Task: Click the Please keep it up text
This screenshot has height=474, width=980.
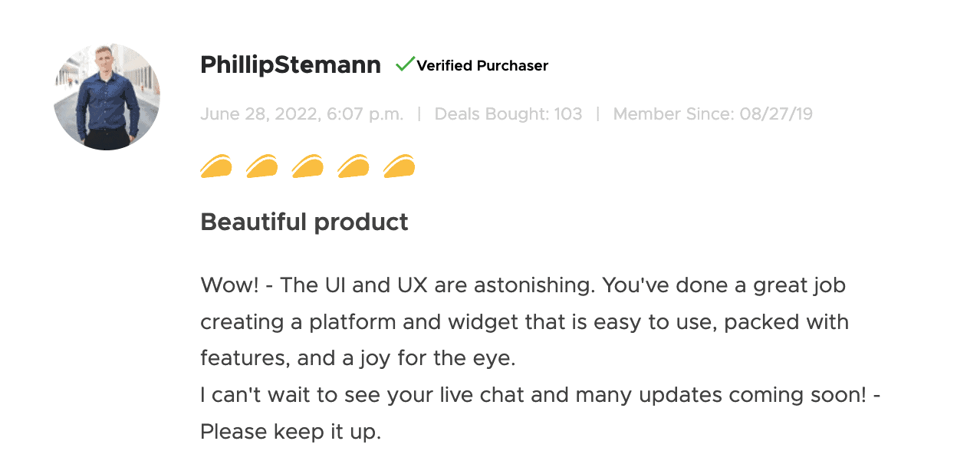Action: [x=291, y=432]
